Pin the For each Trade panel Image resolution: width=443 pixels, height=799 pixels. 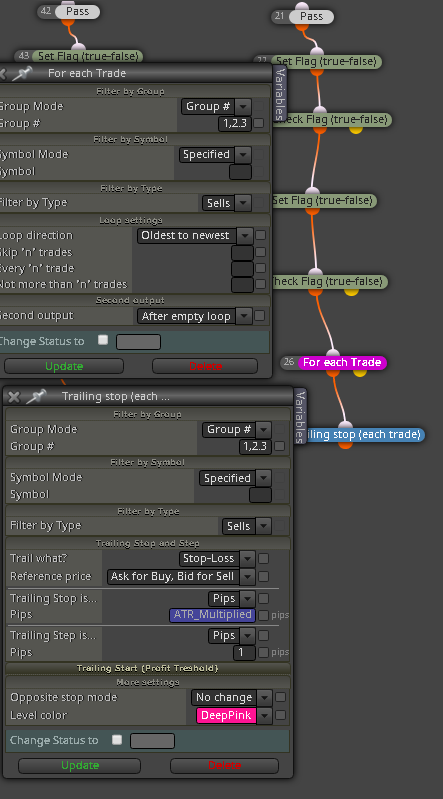[x=22, y=73]
